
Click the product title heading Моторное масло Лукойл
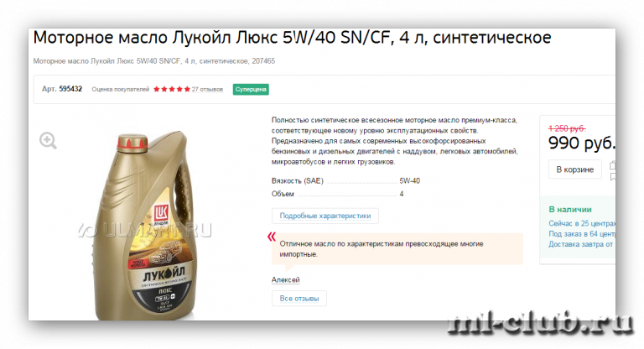coord(292,38)
